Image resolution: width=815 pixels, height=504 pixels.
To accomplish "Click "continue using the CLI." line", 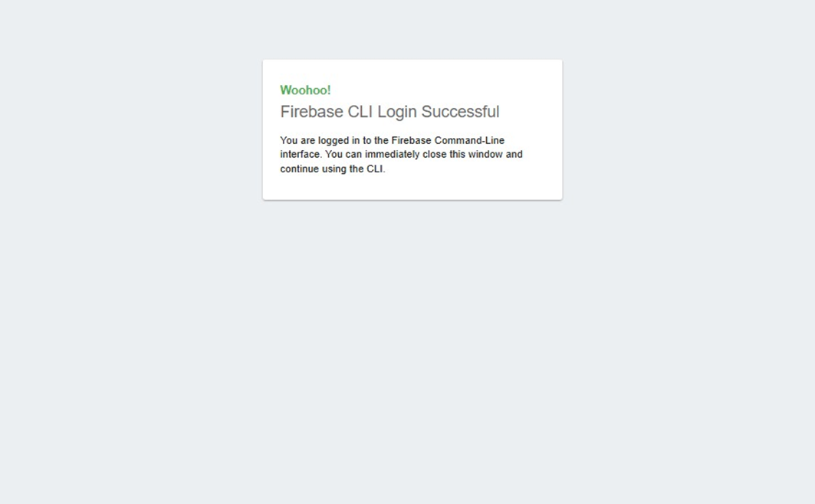I will (333, 169).
